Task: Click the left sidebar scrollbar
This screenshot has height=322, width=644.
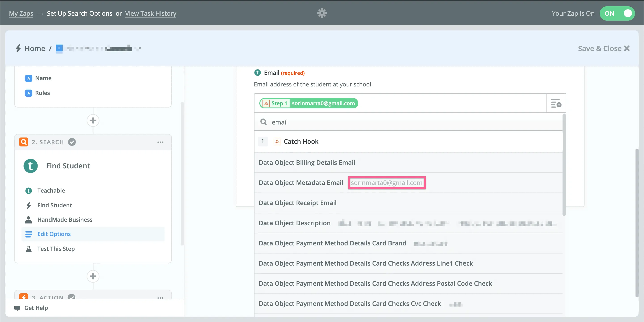Action: point(182,173)
